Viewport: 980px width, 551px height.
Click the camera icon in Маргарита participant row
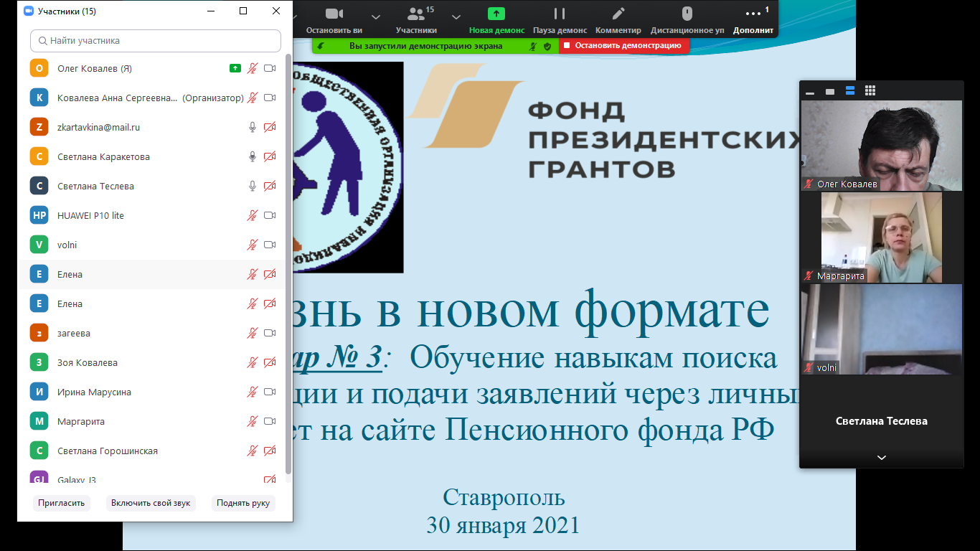pos(270,421)
